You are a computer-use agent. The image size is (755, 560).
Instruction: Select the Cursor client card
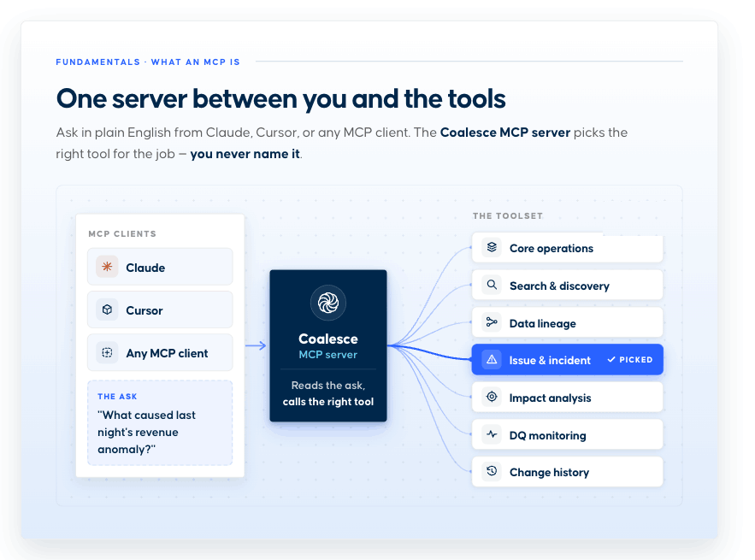click(160, 309)
